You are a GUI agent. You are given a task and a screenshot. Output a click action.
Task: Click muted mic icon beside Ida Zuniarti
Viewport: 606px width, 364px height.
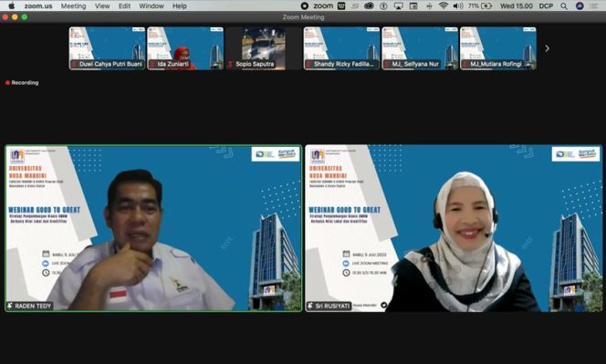(152, 64)
